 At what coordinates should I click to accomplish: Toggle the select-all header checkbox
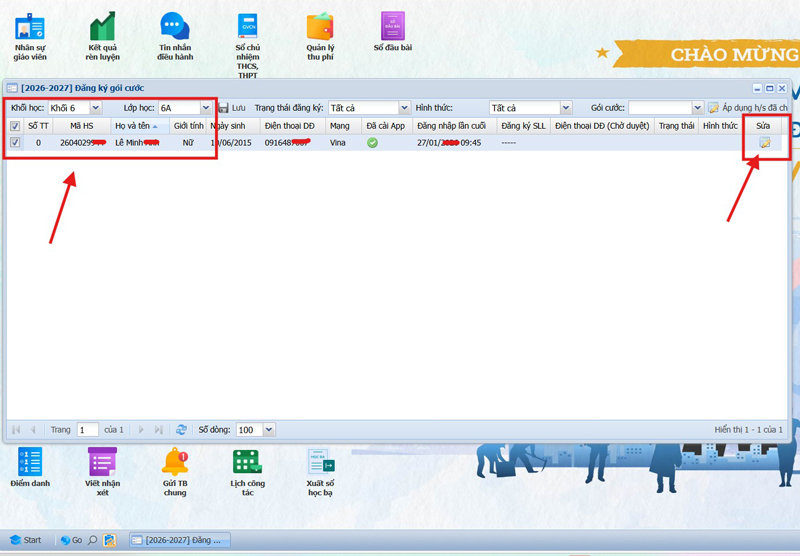point(15,126)
